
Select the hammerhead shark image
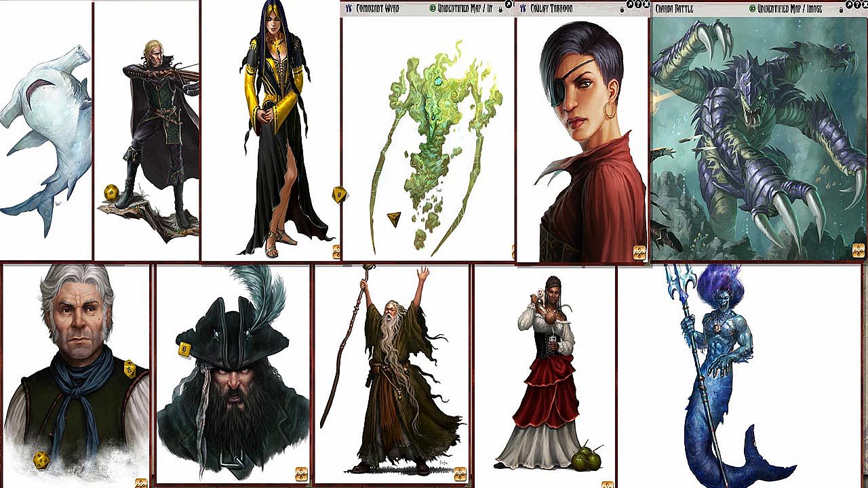tap(45, 130)
